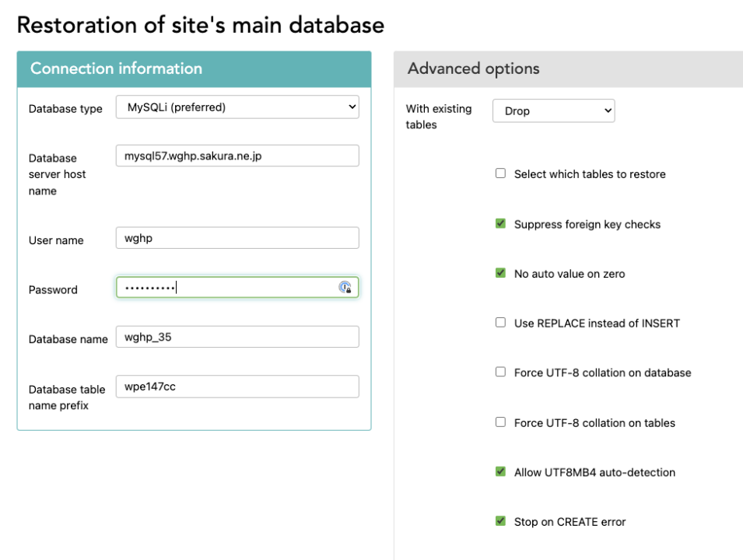Click into the User name field
Screen dimensions: 743x560
tap(237, 238)
